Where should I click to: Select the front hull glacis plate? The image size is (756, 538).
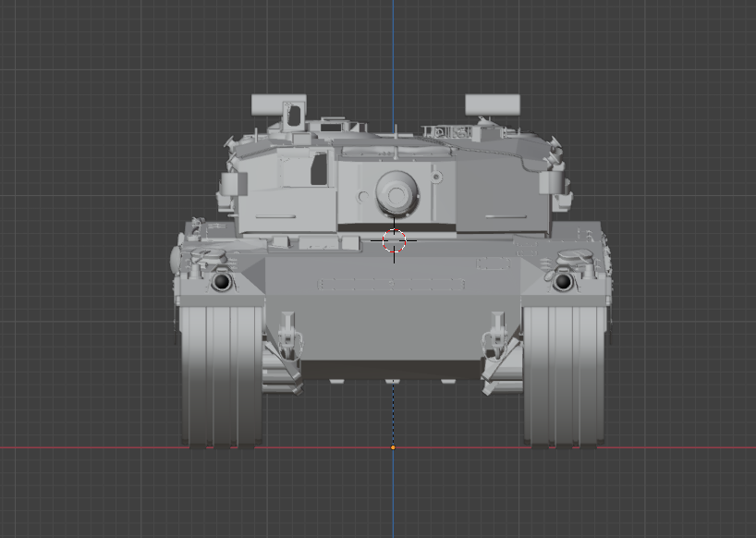point(393,314)
